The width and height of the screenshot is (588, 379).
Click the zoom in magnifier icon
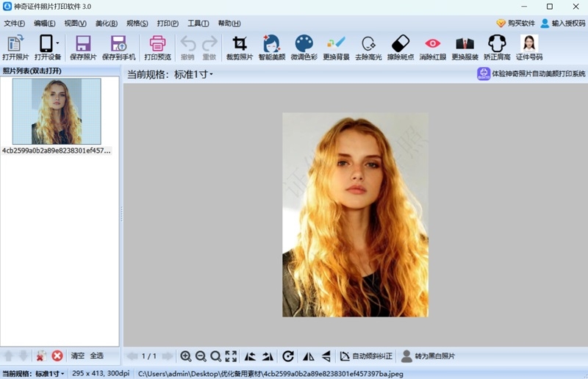point(186,356)
